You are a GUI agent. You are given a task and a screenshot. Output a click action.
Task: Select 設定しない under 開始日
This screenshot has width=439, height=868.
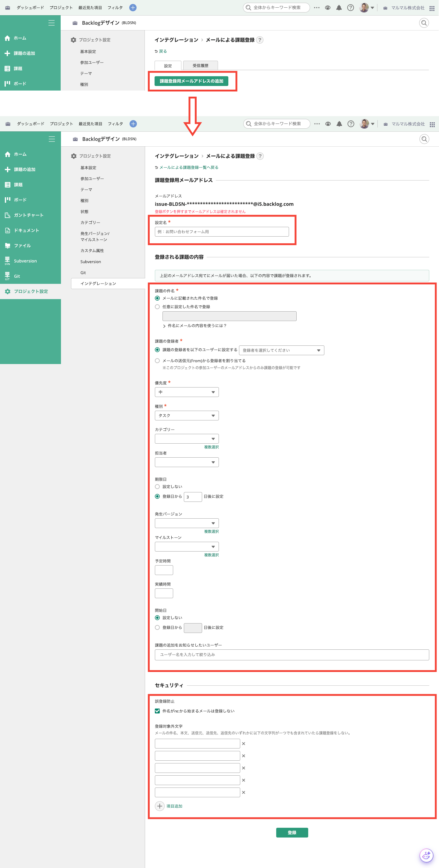point(157,618)
